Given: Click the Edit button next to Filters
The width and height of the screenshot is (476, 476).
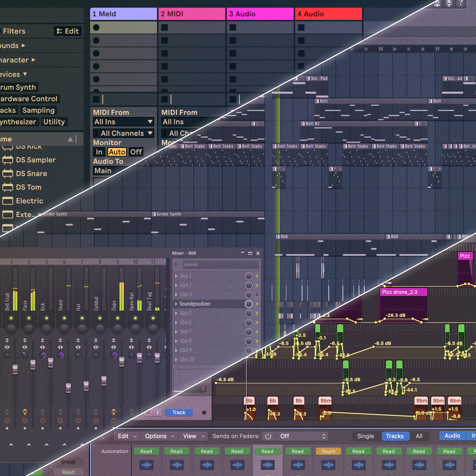Looking at the screenshot, I should click(x=68, y=31).
